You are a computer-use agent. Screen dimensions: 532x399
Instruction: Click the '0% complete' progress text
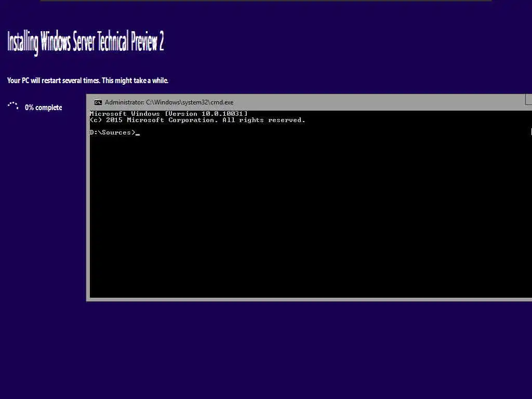click(44, 108)
